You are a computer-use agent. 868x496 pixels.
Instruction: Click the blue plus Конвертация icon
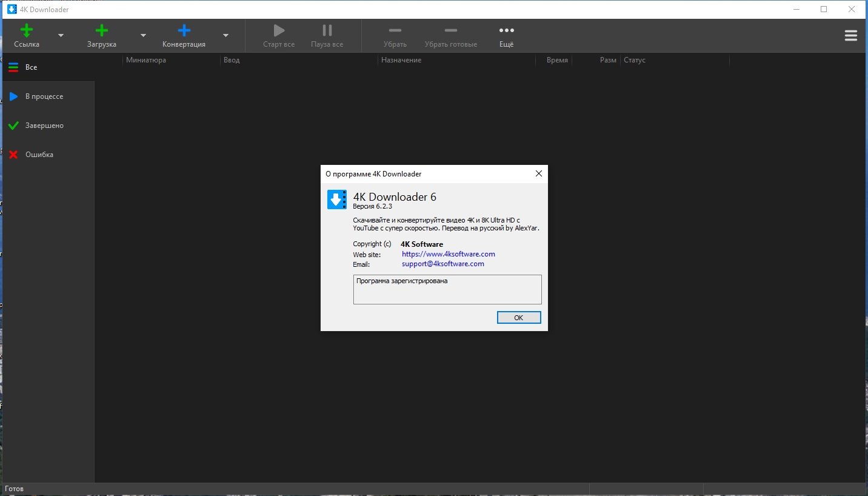184,30
